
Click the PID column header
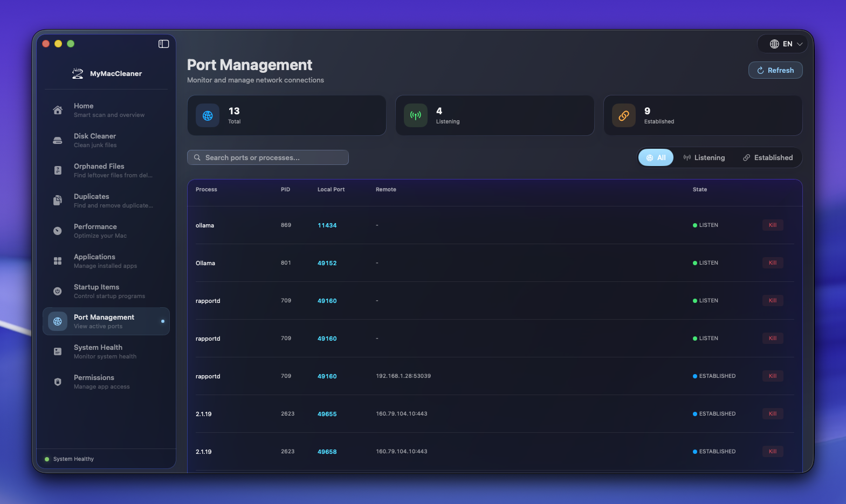tap(285, 189)
